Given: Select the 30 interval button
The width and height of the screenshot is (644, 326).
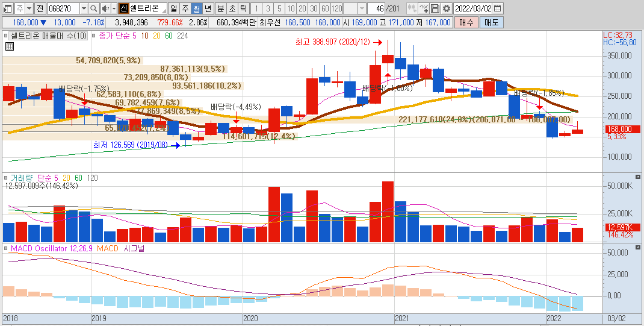Looking at the screenshot, I should pos(314,8).
